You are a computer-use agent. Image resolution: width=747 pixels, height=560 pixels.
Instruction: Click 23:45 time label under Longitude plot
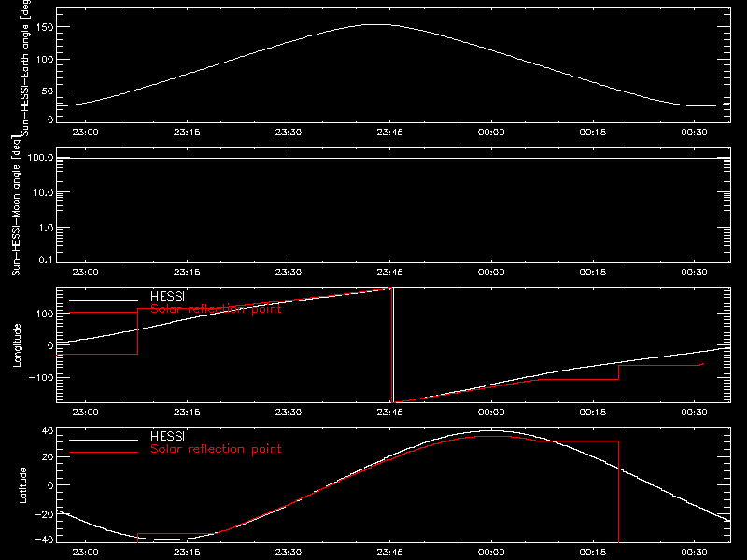click(389, 412)
